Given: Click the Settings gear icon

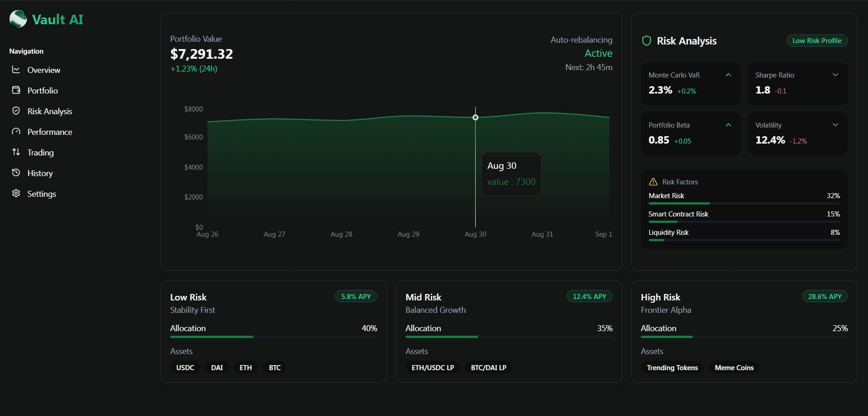Looking at the screenshot, I should [16, 194].
